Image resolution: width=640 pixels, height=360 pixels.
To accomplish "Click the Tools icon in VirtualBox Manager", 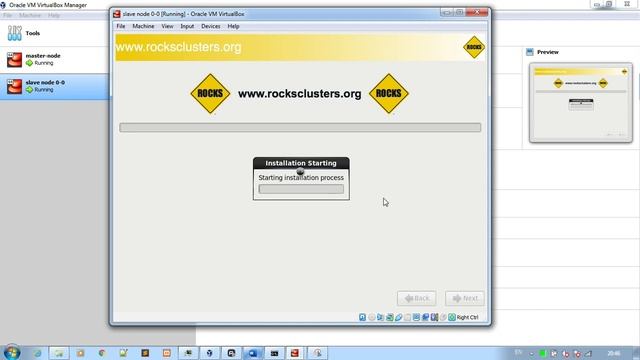I will [x=14, y=33].
